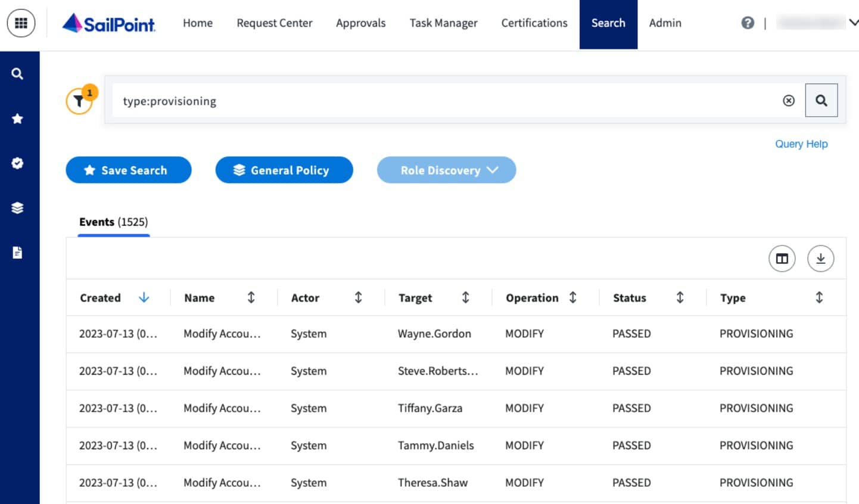The height and width of the screenshot is (504, 859).
Task: Open the user account menu chevron
Action: pos(854,23)
